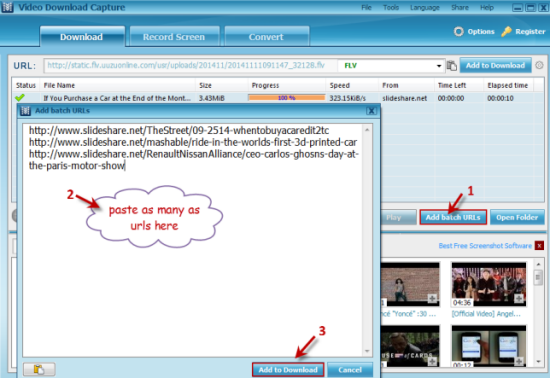This screenshot has width=550, height=378.
Task: Click '[Official Video] Angel...' video title
Action: coord(486,314)
